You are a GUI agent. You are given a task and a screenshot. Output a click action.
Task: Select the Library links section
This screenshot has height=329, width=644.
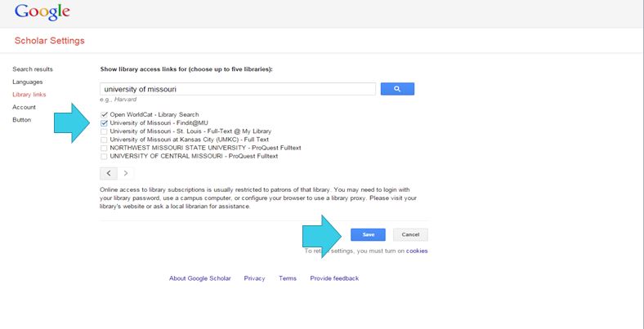(29, 95)
